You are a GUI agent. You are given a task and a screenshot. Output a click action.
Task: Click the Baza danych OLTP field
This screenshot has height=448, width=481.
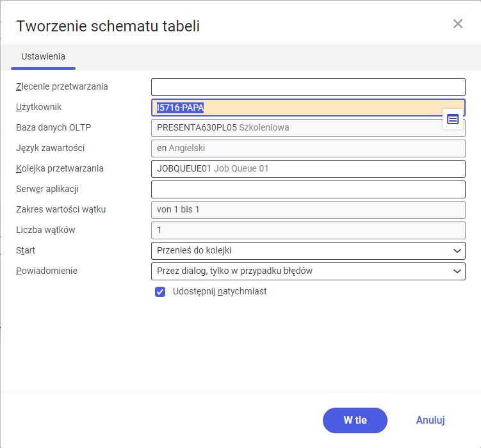[308, 128]
